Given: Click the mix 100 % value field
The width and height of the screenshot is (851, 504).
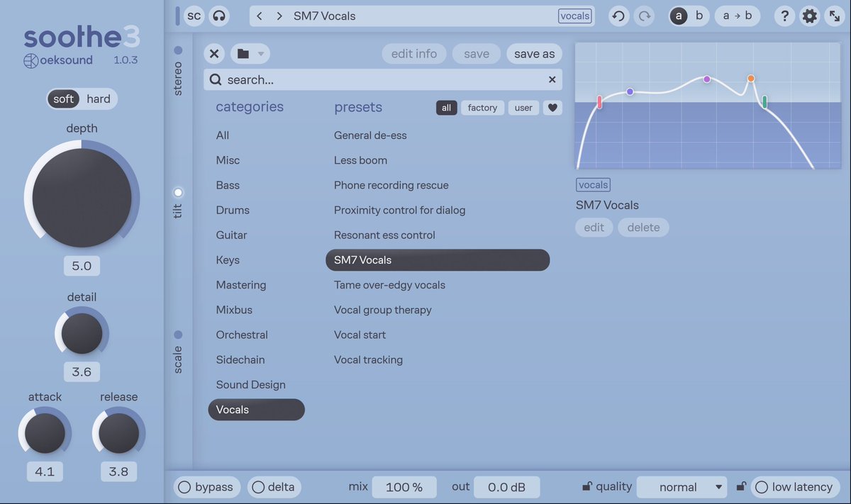Looking at the screenshot, I should [404, 487].
